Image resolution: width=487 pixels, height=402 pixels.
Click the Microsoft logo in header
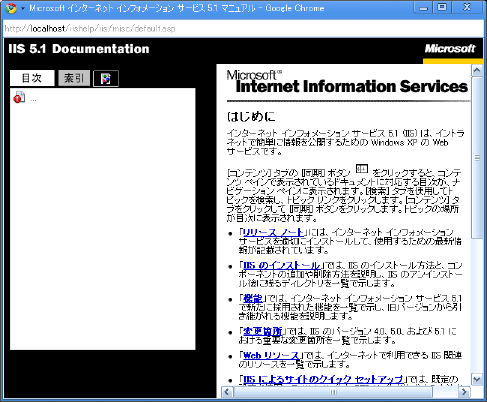[450, 49]
